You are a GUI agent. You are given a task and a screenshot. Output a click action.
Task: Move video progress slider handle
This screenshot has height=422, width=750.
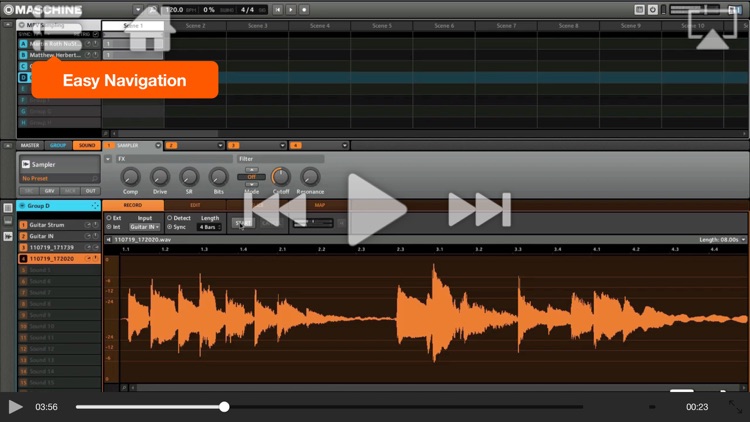(x=224, y=407)
